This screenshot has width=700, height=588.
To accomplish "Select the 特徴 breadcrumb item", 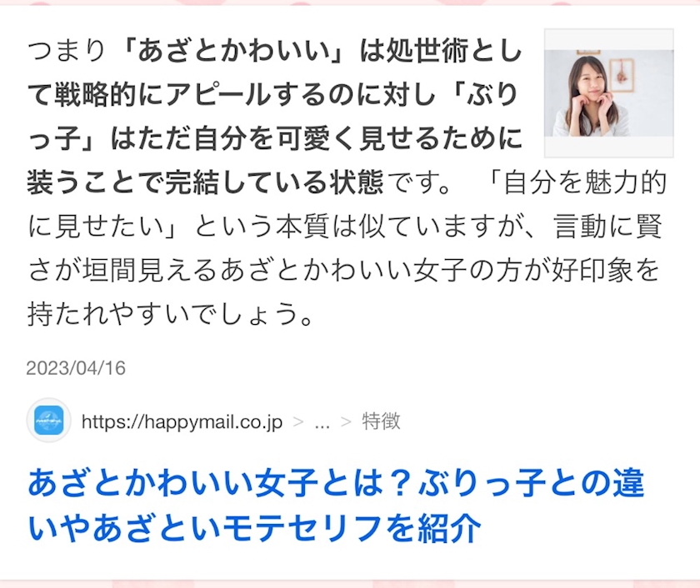I will 381,421.
